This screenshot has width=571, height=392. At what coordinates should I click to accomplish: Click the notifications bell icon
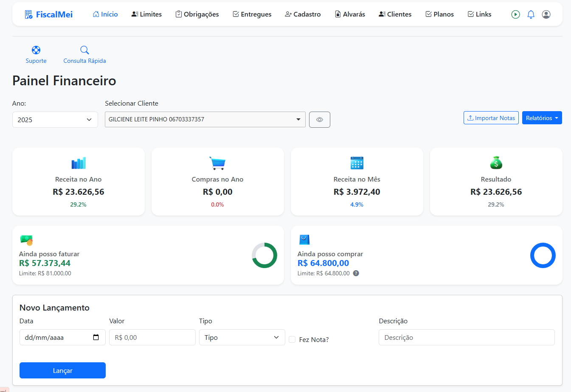[x=531, y=14]
